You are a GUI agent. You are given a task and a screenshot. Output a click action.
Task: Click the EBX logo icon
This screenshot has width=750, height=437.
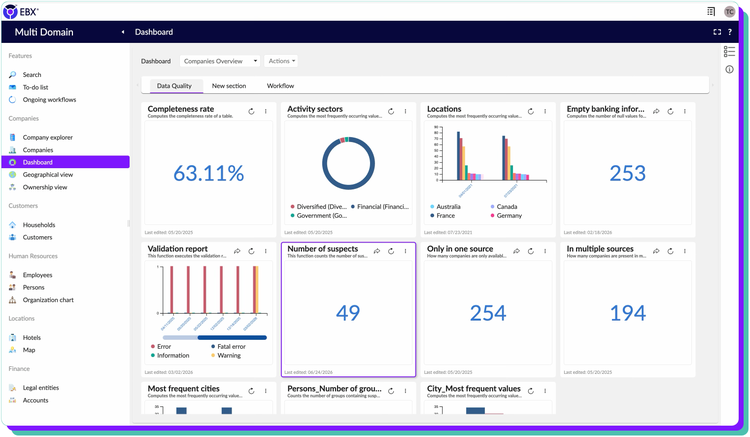pyautogui.click(x=10, y=11)
